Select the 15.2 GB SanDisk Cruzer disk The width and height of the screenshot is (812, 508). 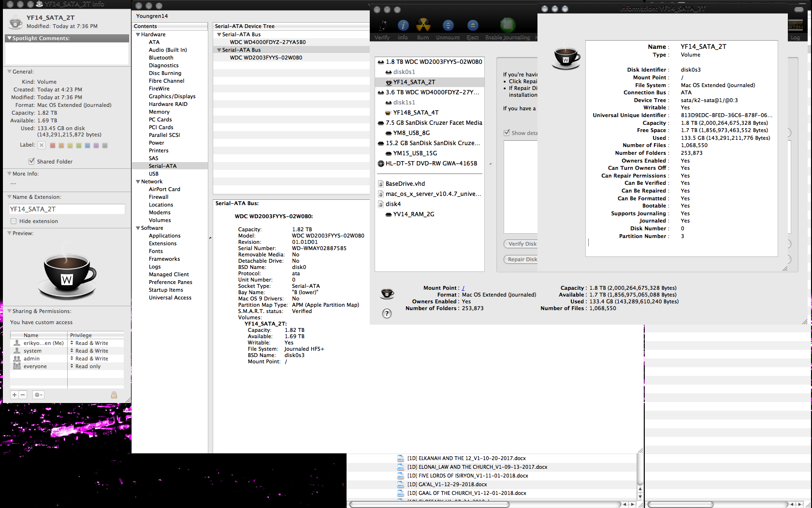coord(430,143)
